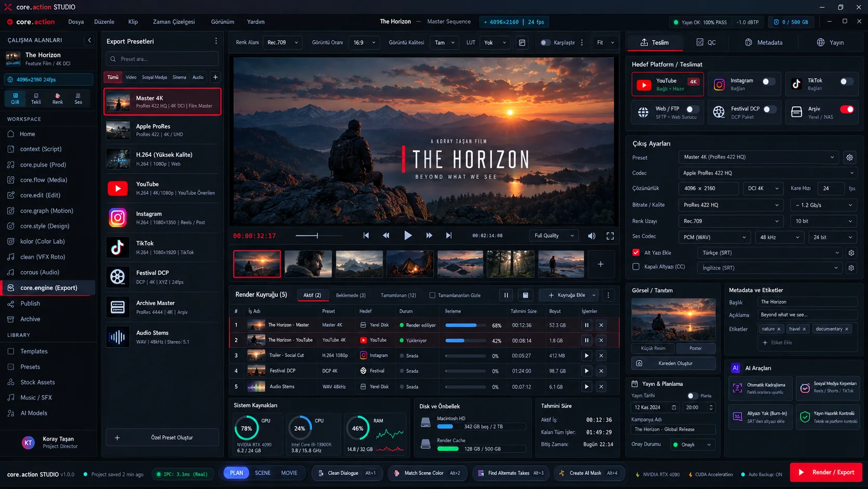Add a thumbnail with the plus tile
The image size is (868, 489).
(601, 264)
